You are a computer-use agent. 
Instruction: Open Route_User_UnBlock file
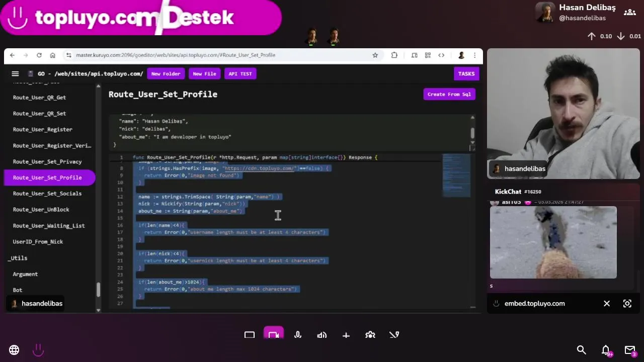coord(41,210)
